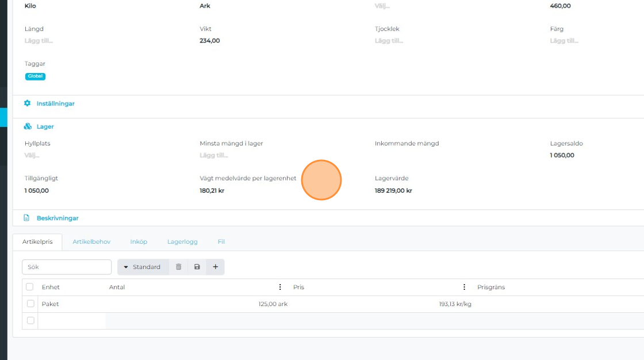The width and height of the screenshot is (644, 360).
Task: Click the Beskrivningar document icon
Action: pos(26,218)
